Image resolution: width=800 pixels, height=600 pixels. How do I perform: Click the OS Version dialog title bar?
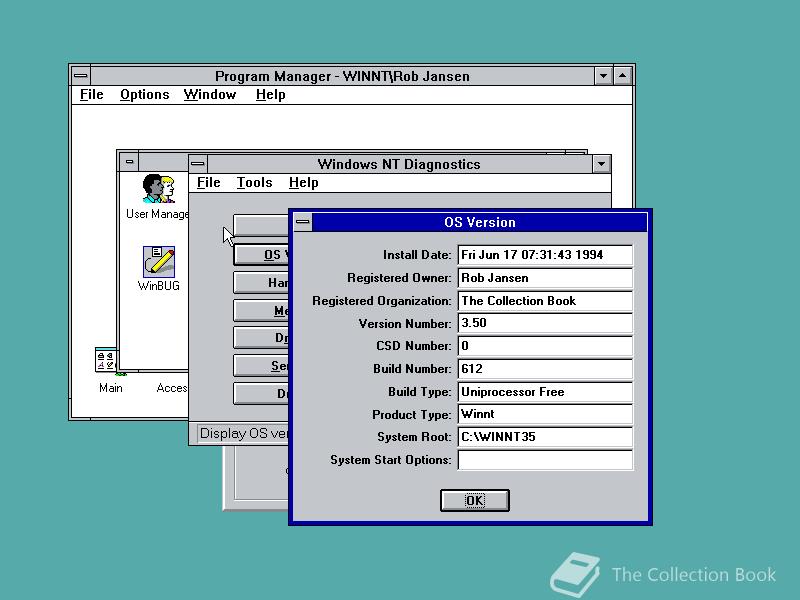(480, 222)
